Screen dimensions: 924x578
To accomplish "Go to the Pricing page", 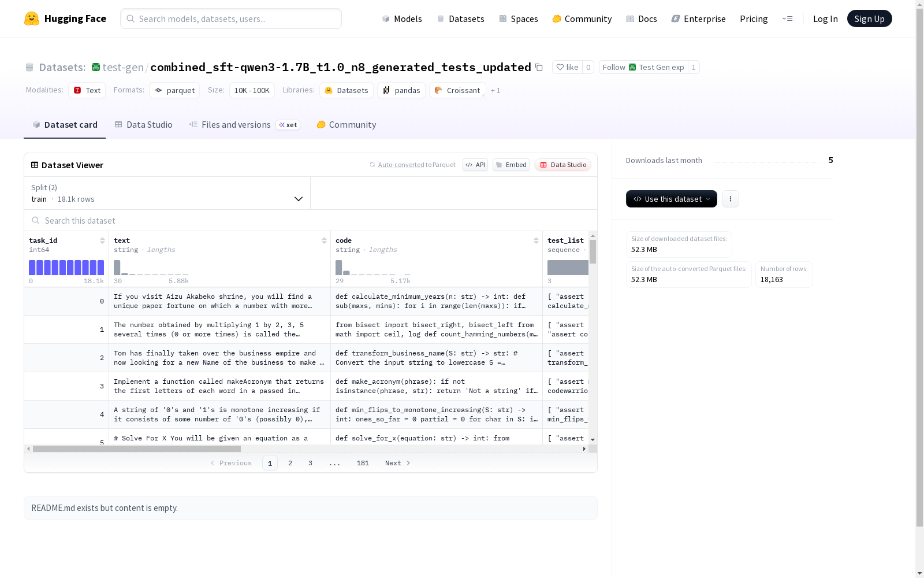I will click(754, 18).
